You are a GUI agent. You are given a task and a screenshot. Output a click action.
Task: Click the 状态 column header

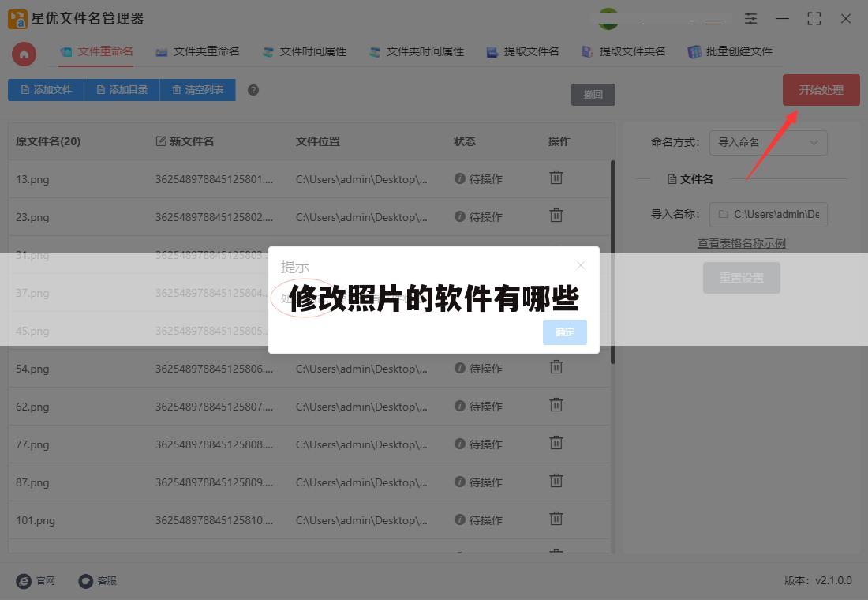(x=465, y=142)
